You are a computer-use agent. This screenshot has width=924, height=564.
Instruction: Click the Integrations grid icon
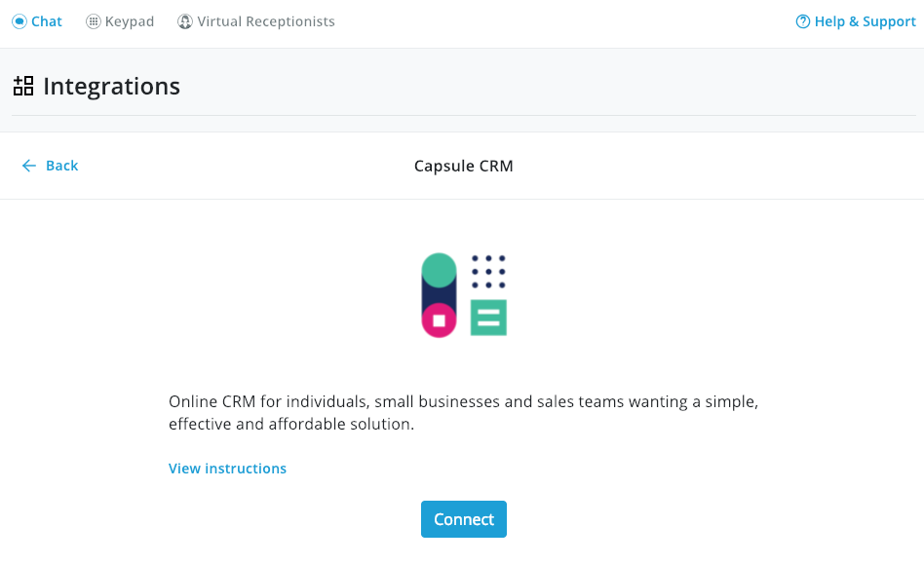[23, 86]
